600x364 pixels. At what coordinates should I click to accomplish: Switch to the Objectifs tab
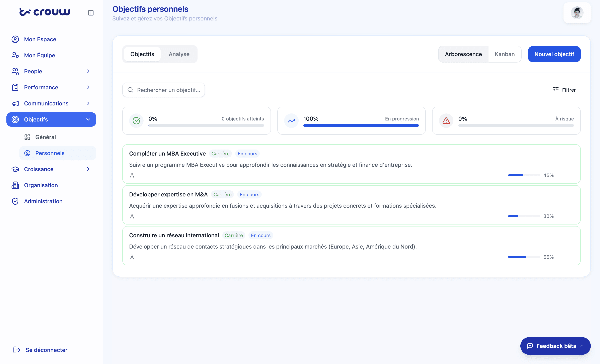click(x=142, y=54)
